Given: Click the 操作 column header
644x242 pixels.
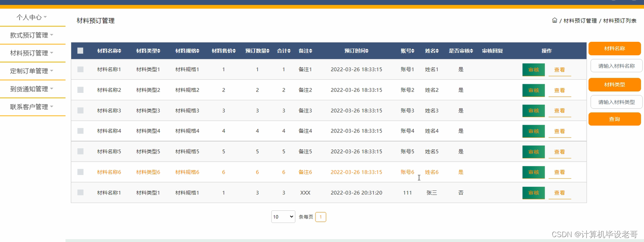Looking at the screenshot, I should (547, 51).
